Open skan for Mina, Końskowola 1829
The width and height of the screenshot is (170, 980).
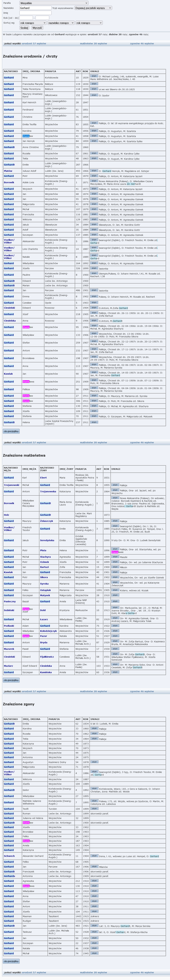(94, 76)
